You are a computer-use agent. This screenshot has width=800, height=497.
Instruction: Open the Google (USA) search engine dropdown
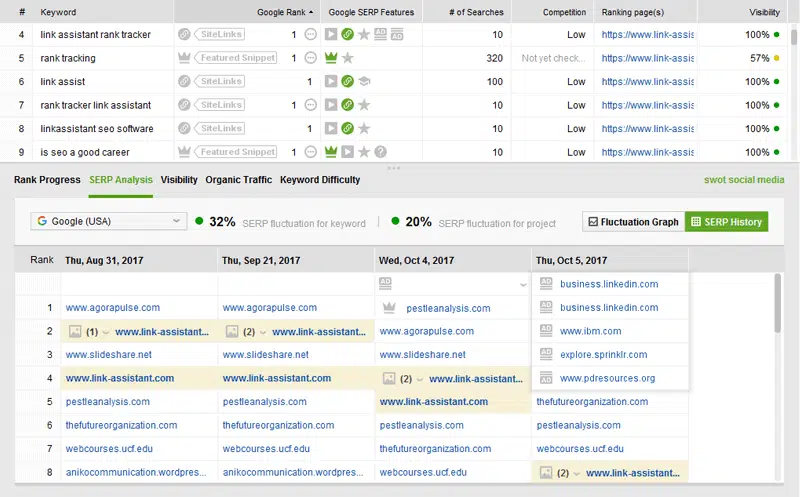(x=108, y=221)
